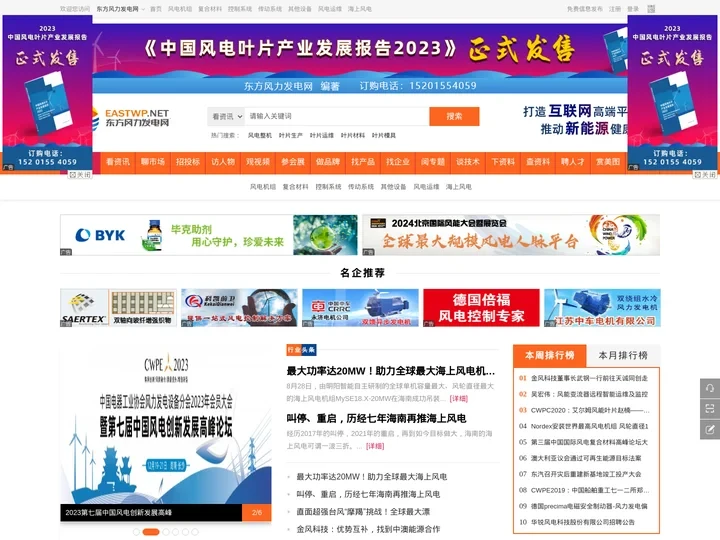
Task: Focus the keyword search input field
Action: pos(337,116)
